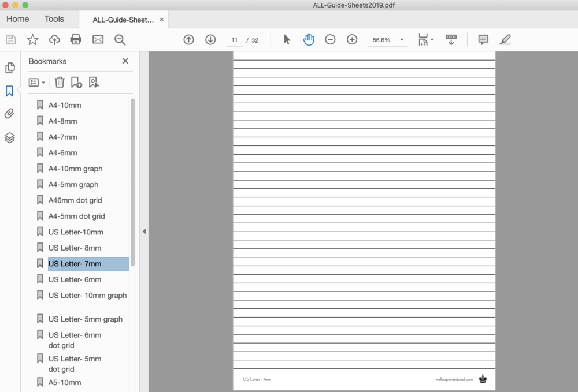Add a new bookmark
Image resolution: width=578 pixels, height=392 pixels.
tap(76, 82)
